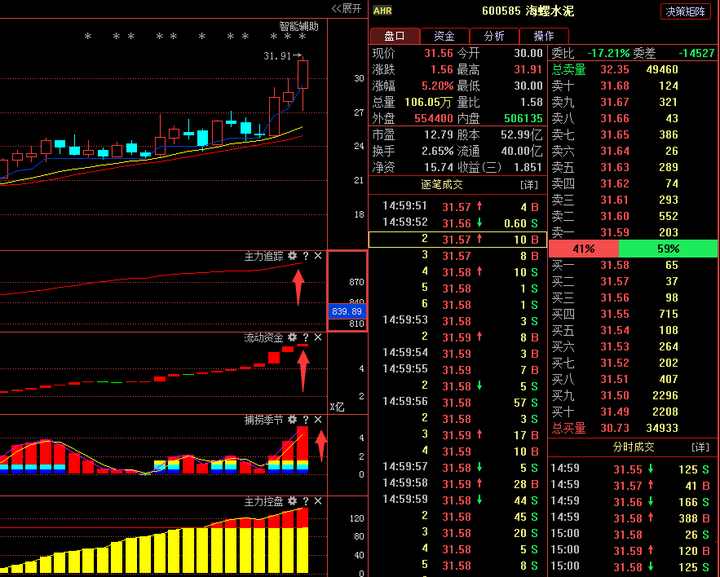Viewport: 720px width, 577px height.
Task: Expand the chart with <<展开
Action: tap(347, 9)
